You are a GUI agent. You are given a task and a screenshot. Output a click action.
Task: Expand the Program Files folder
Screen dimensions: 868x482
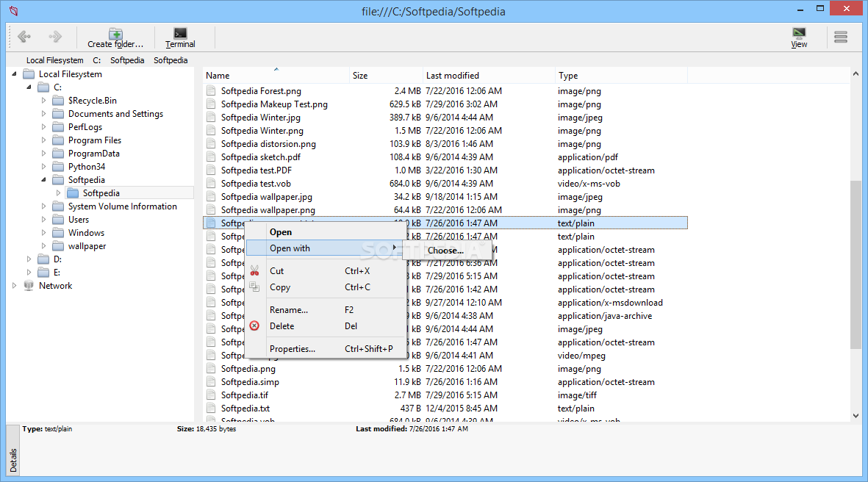click(x=44, y=140)
